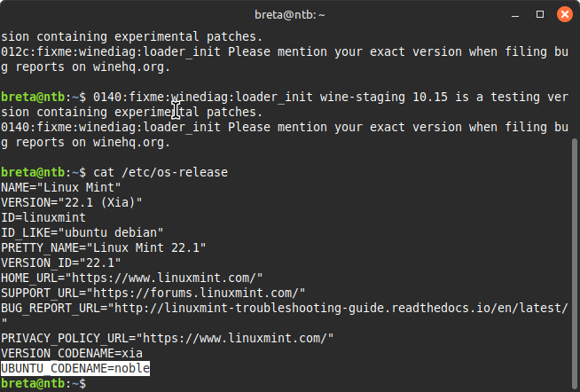The height and width of the screenshot is (392, 580).
Task: Click the highlighted UBUNTU_CODENAME=noble text
Action: pyautogui.click(x=75, y=368)
